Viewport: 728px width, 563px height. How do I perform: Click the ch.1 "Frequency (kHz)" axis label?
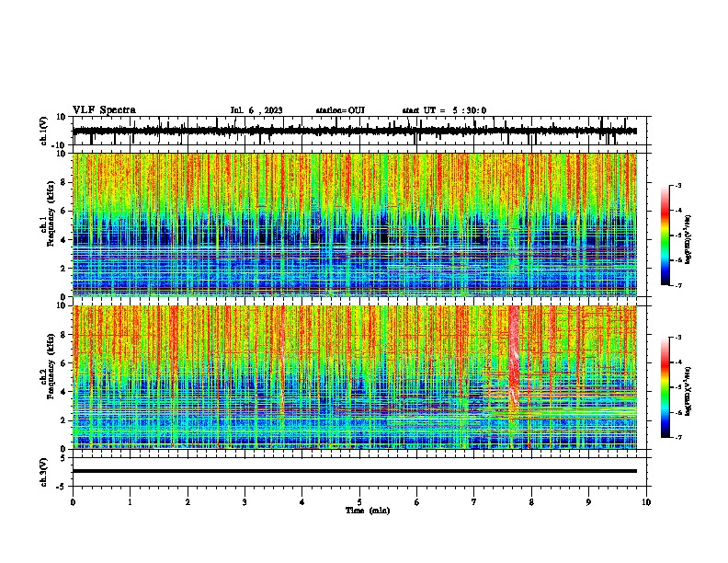click(x=51, y=213)
